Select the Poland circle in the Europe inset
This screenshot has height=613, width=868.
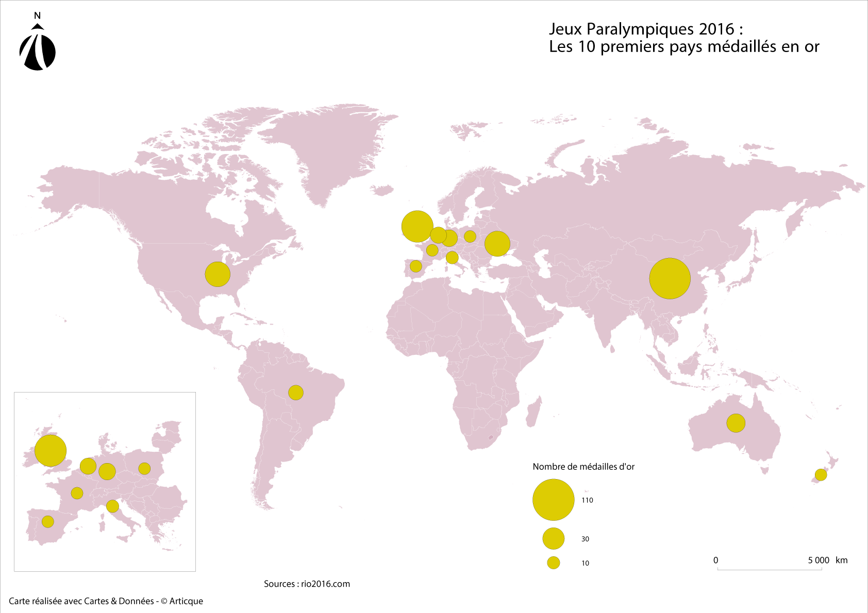click(x=144, y=468)
